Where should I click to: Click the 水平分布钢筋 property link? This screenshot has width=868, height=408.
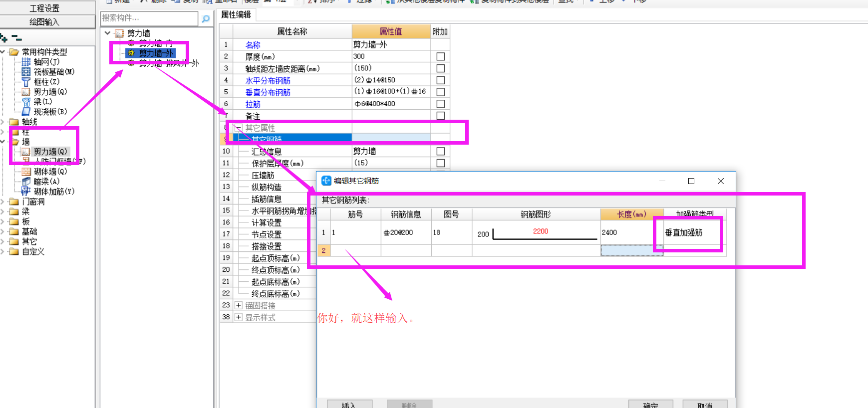(268, 80)
